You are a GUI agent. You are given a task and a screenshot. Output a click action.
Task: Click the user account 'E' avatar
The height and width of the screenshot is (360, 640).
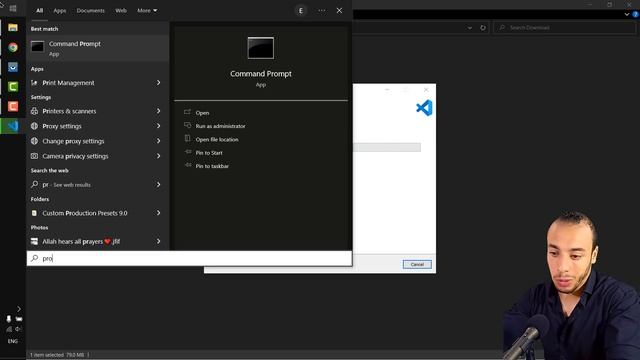tap(301, 11)
